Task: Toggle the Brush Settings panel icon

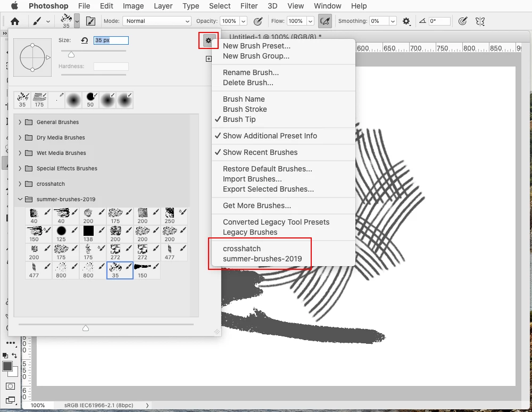Action: click(x=90, y=21)
